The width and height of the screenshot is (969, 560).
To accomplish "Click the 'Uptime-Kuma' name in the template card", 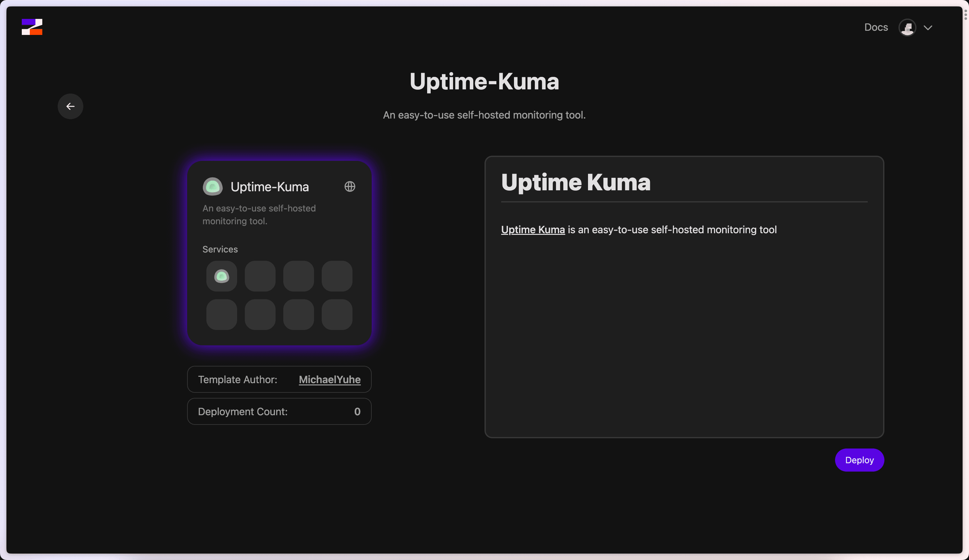I will click(269, 187).
